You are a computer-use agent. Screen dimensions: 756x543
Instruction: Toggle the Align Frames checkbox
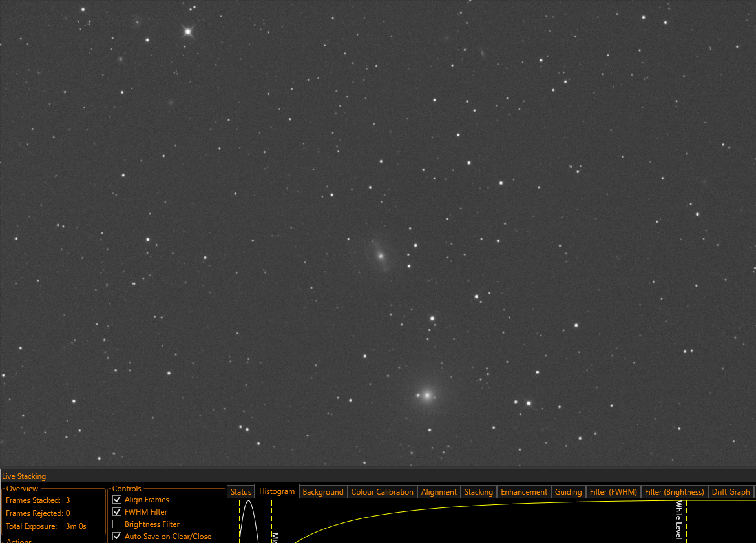[117, 500]
